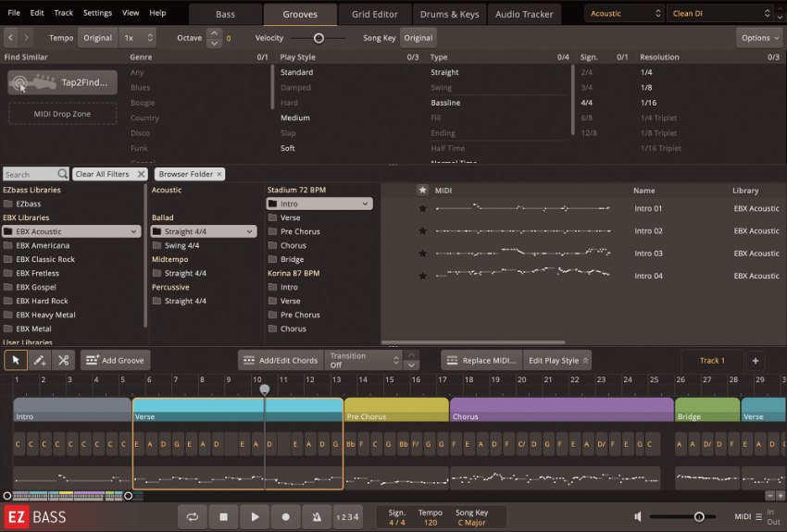
Task: Click the search magnifier icon
Action: point(62,174)
